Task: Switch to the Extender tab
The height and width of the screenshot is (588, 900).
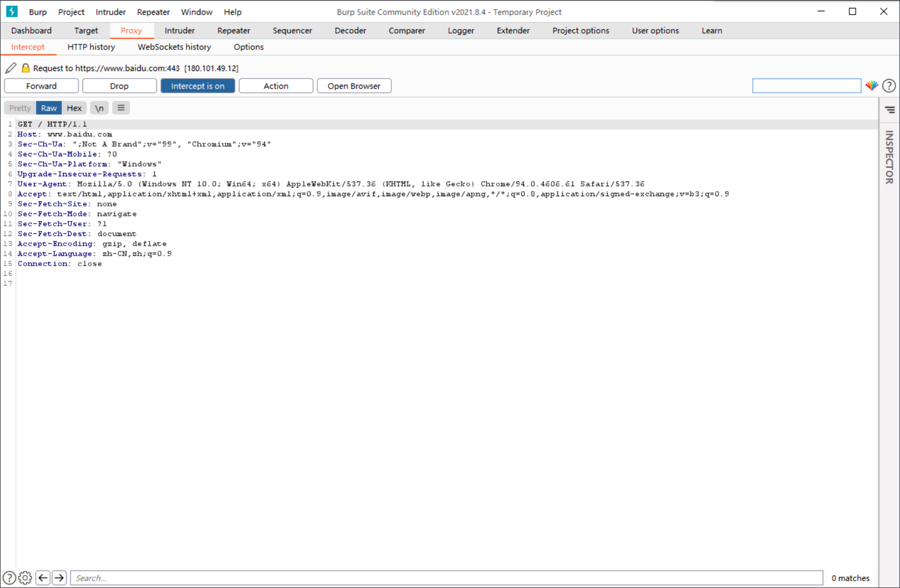Action: point(513,31)
